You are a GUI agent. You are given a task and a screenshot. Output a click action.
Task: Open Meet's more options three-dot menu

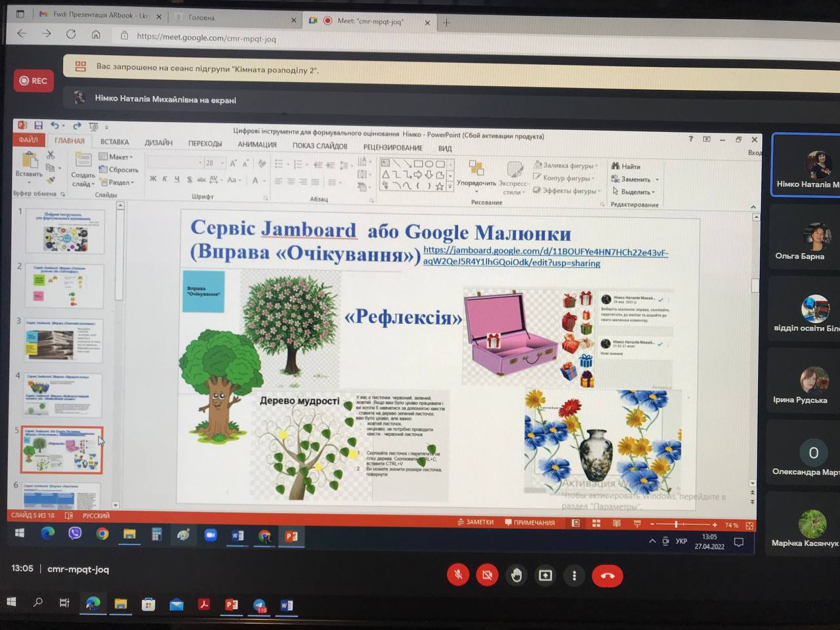click(574, 576)
